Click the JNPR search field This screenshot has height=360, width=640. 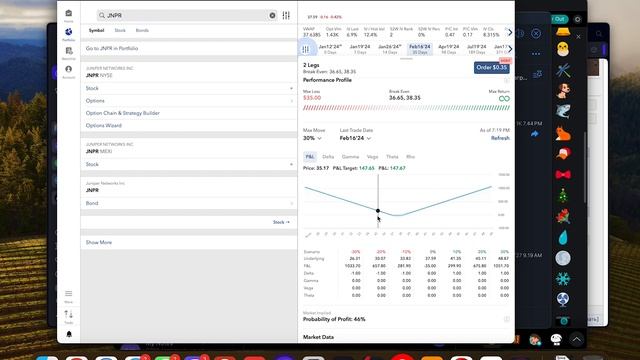coord(187,16)
